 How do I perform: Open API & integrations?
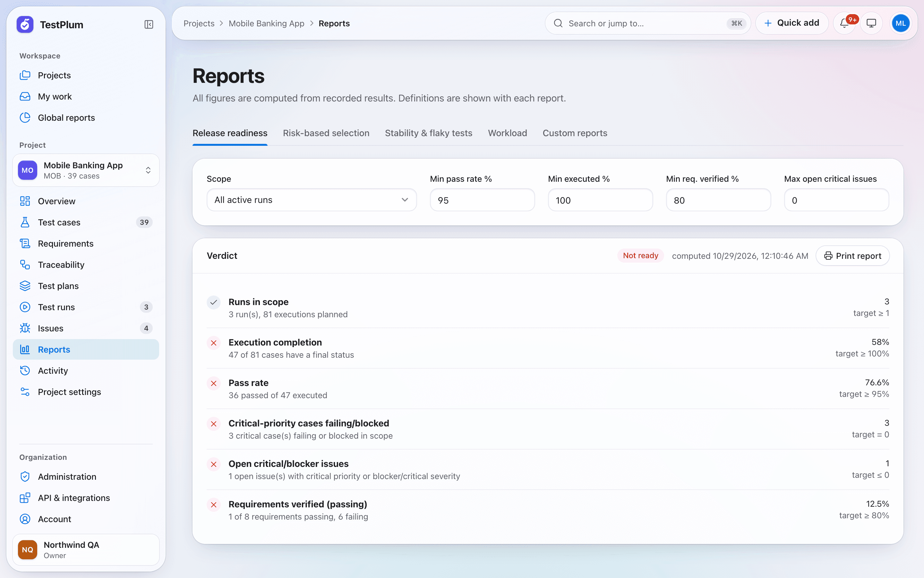[86, 498]
